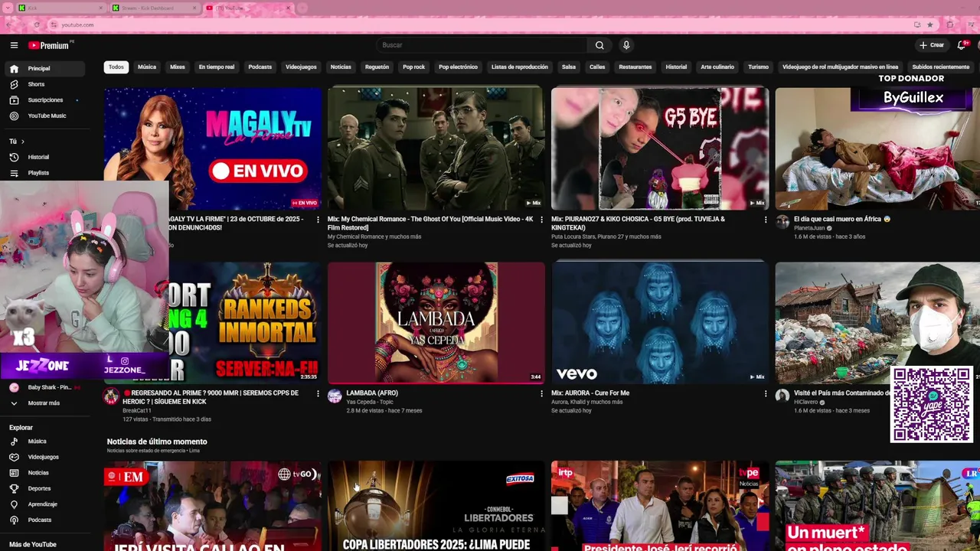Click the browser address bar youtube.com
980x551 pixels.
[x=77, y=24]
